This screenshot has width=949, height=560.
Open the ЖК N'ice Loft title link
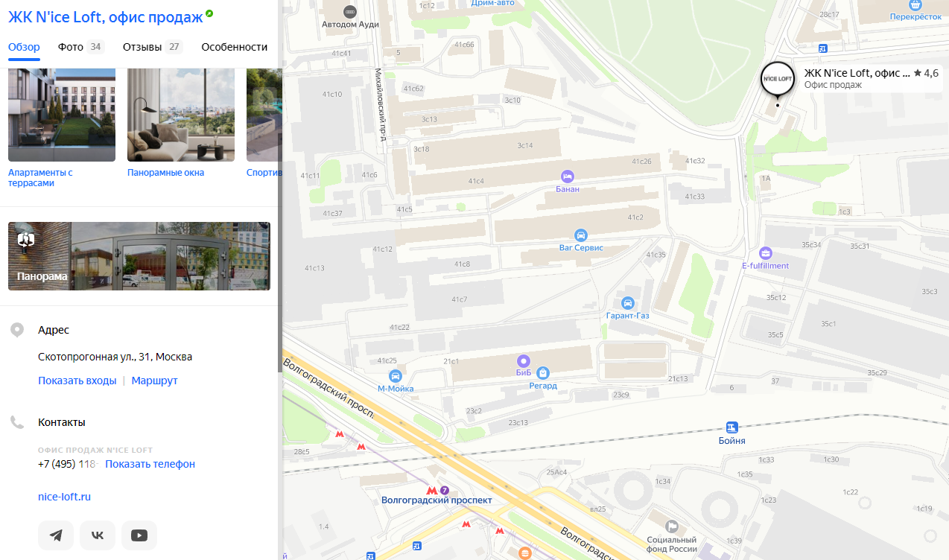click(105, 16)
